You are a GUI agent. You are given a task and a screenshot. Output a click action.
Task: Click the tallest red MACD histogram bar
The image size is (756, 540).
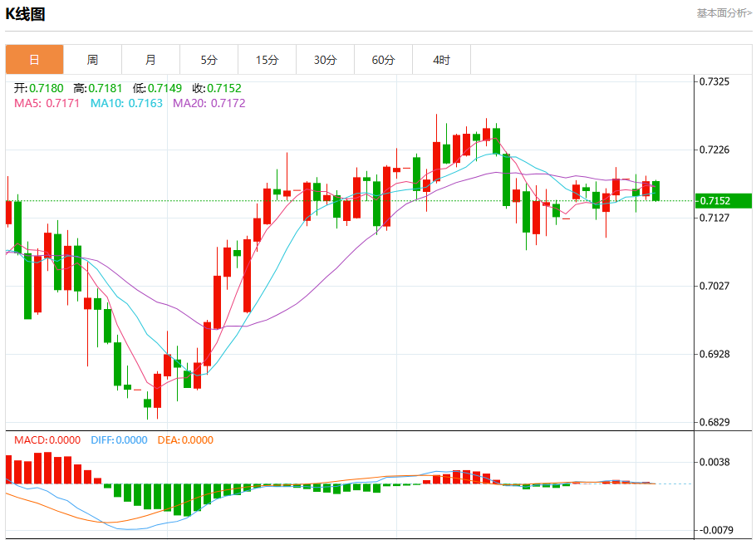click(47, 468)
